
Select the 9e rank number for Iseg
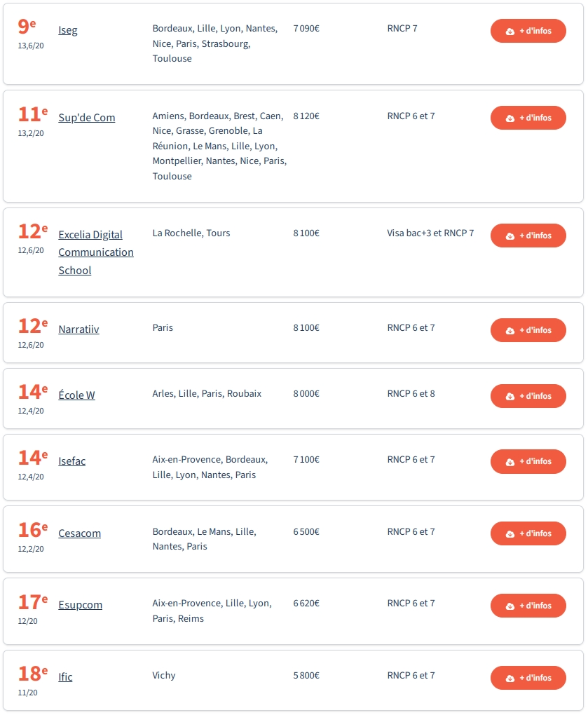[x=27, y=27]
